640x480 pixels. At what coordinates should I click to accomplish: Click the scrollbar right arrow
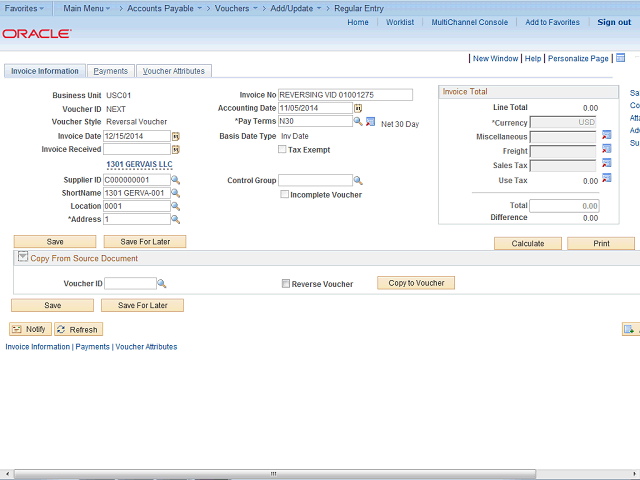635,474
